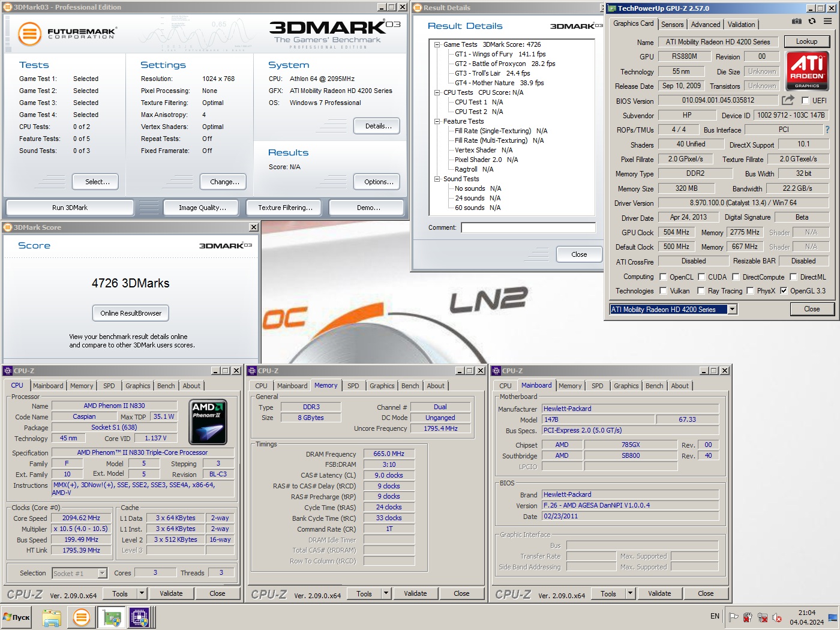The width and height of the screenshot is (840, 630).
Task: Toggle the CUDA checkbox
Action: pos(701,277)
